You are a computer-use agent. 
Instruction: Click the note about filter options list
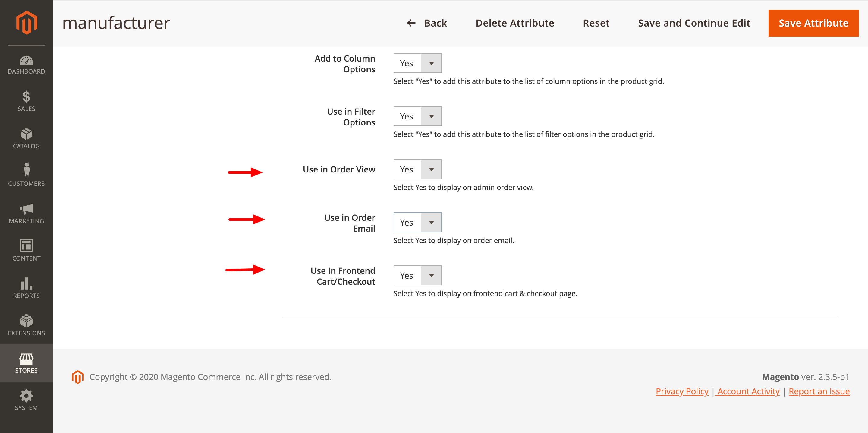[524, 134]
